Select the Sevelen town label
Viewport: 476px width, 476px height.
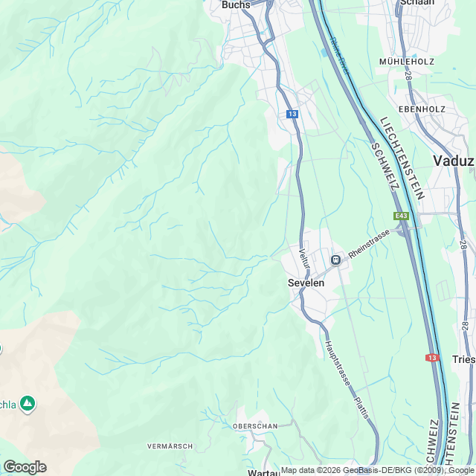pyautogui.click(x=306, y=283)
